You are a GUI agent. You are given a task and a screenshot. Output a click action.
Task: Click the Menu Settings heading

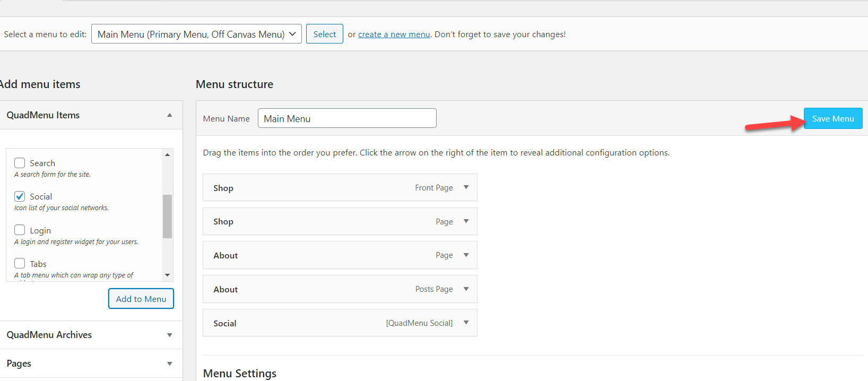click(240, 374)
